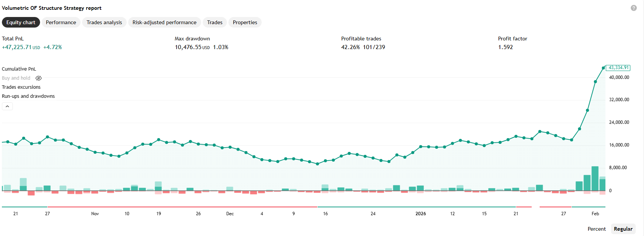This screenshot has width=644, height=236.
Task: Click the 101/239 trades count
Action: coord(374,47)
